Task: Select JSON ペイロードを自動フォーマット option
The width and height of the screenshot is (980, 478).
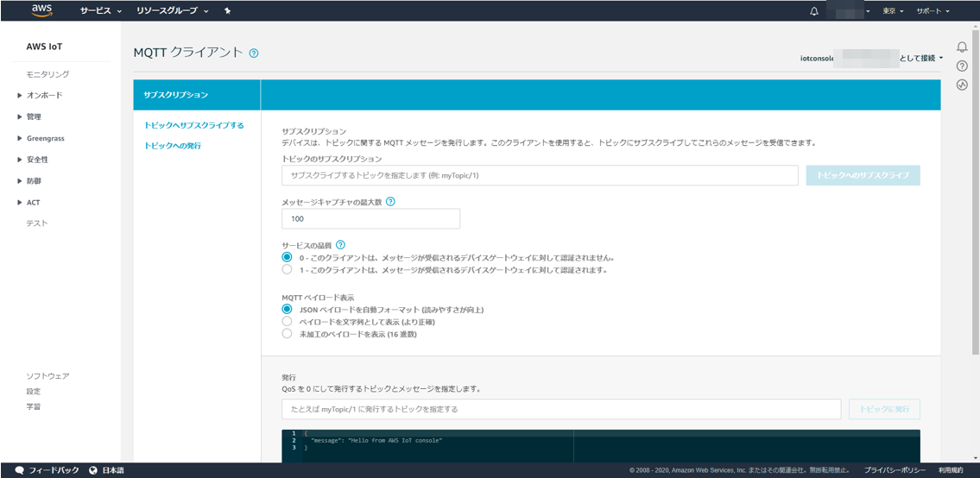Action: [x=287, y=309]
